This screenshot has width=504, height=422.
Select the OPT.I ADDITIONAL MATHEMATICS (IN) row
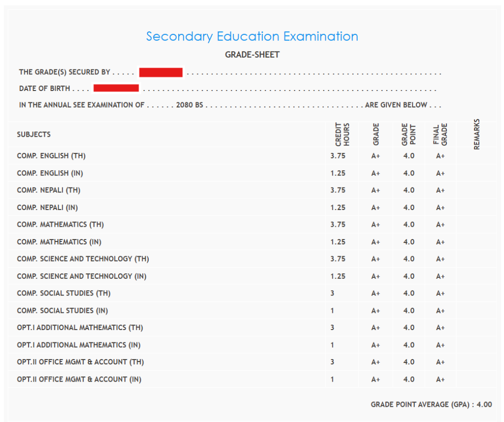tap(79, 345)
